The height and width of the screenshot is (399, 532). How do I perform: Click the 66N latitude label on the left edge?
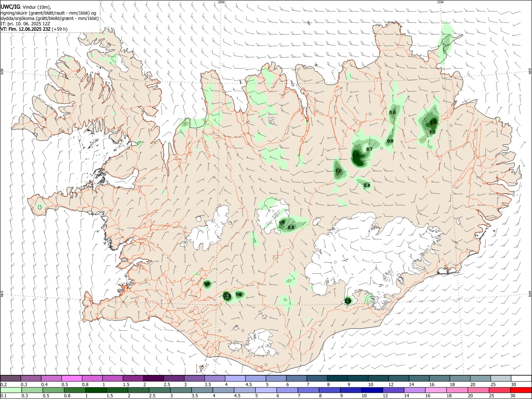[2, 72]
